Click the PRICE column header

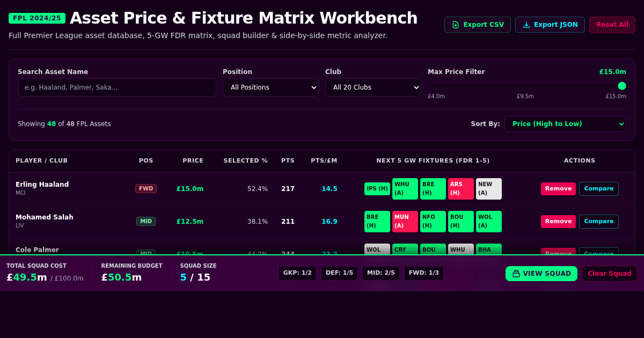[193, 160]
